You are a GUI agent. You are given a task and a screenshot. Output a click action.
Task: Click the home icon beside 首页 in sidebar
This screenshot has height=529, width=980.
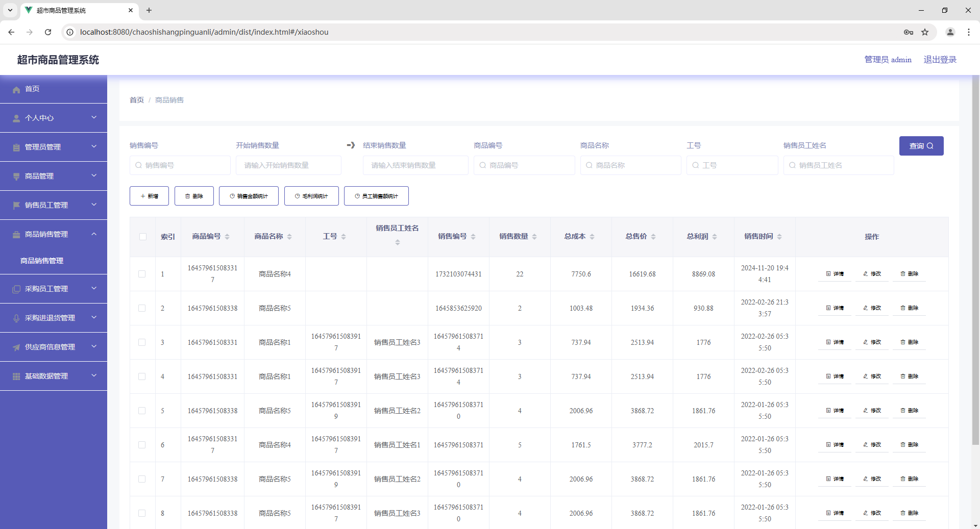point(16,89)
